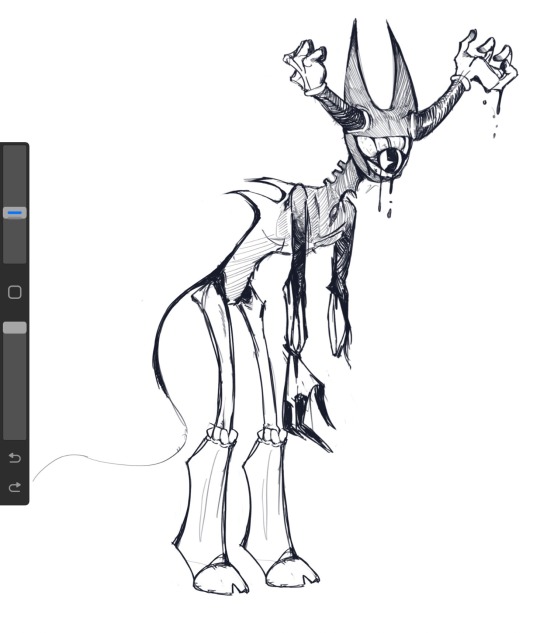Tap the square modify button in sidebar

coord(15,292)
